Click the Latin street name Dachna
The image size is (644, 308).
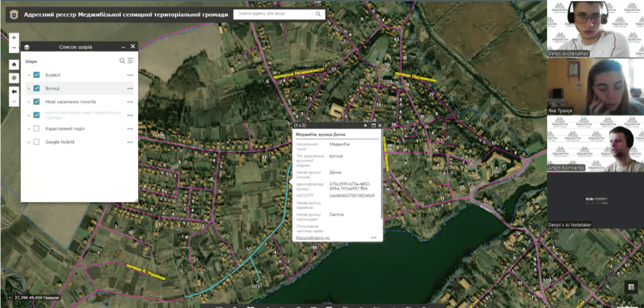pos(337,214)
